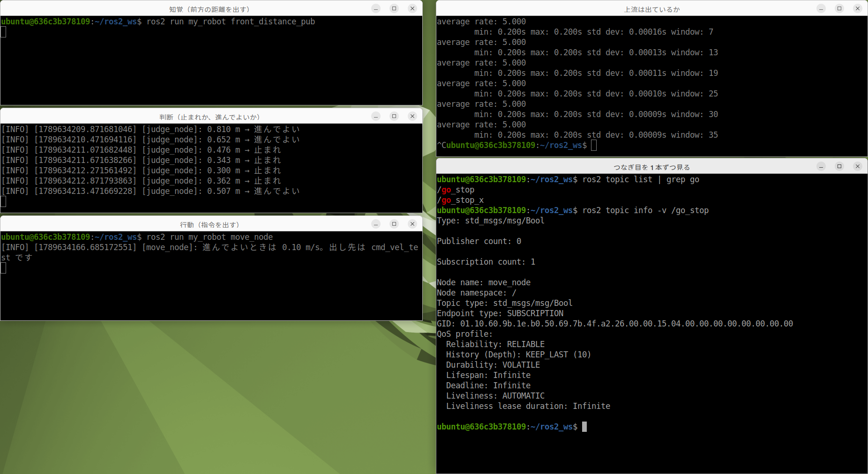Click the desktop wallpaper background
The height and width of the screenshot is (474, 868).
click(x=211, y=398)
